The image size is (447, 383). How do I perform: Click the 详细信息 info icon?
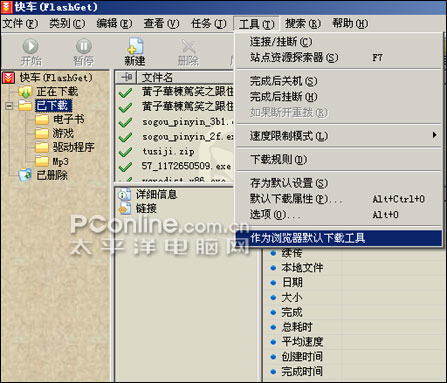click(125, 194)
